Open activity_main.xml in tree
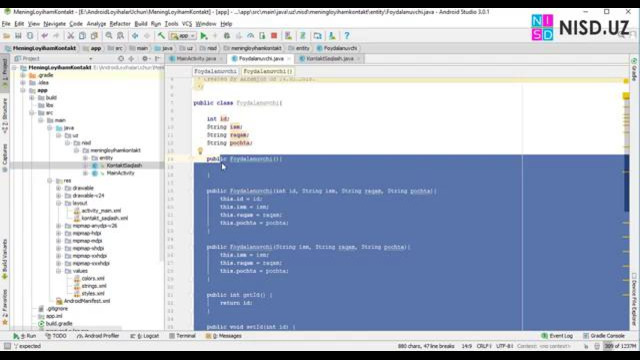This screenshot has height=360, width=640. click(101, 211)
